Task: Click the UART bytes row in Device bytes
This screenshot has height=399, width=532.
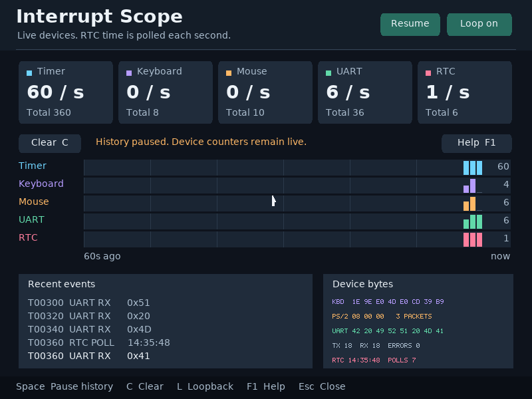Action: 388,331
